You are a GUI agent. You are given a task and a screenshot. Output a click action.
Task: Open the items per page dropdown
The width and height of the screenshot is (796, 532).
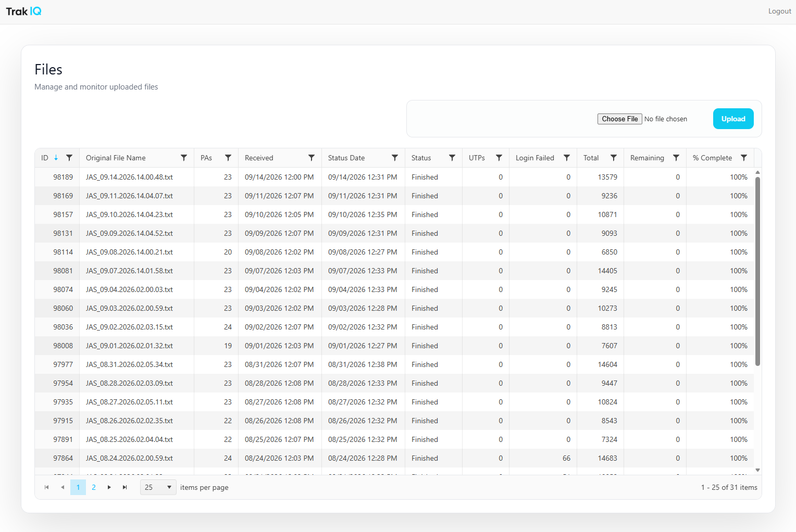pyautogui.click(x=158, y=487)
